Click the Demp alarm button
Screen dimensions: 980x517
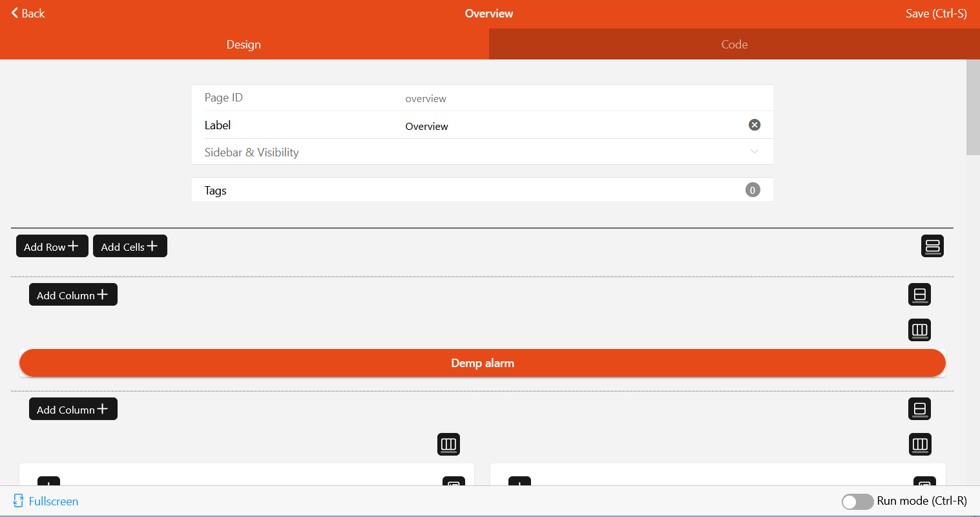tap(483, 363)
